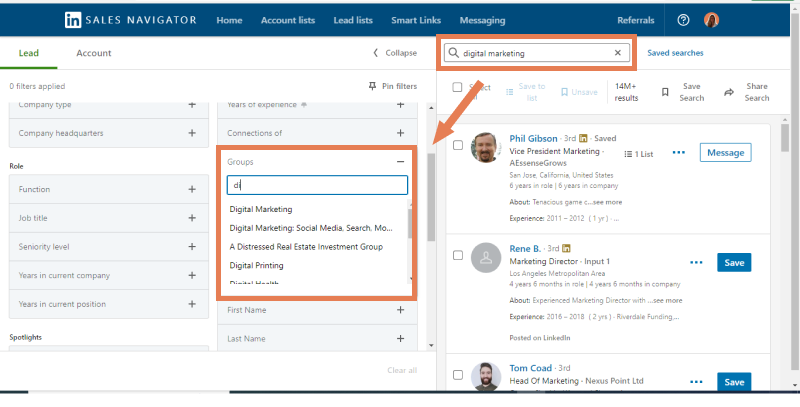Open more options for Phil Gibson
The image size is (800, 407).
(x=679, y=152)
